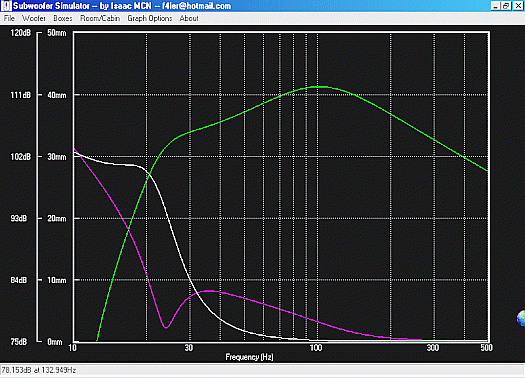Click the peak of the green SPL curve
Screen dimensions: 525x378
320,87
